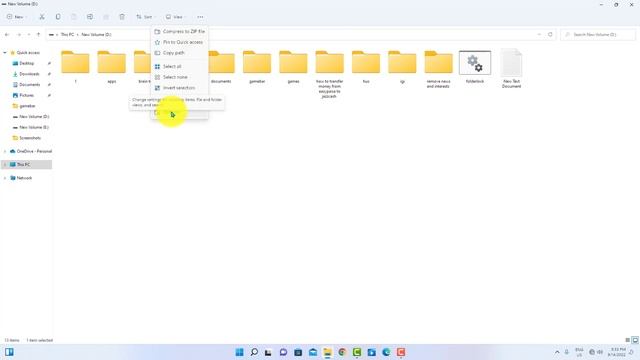This screenshot has height=360, width=640.
Task: Open the Widgets icon on taskbar
Action: pyautogui.click(x=9, y=352)
